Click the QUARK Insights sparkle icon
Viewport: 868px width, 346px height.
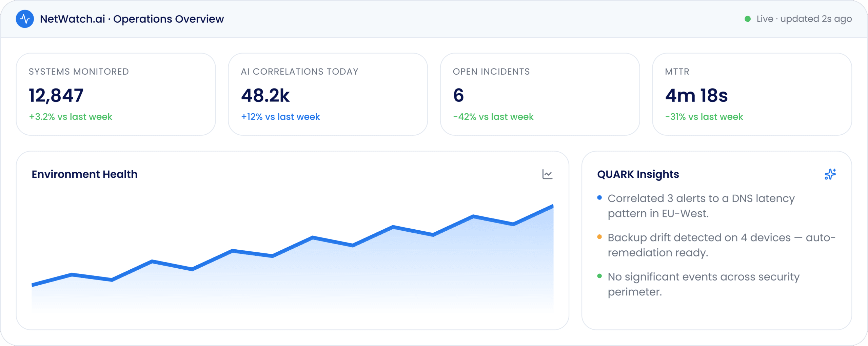[830, 174]
